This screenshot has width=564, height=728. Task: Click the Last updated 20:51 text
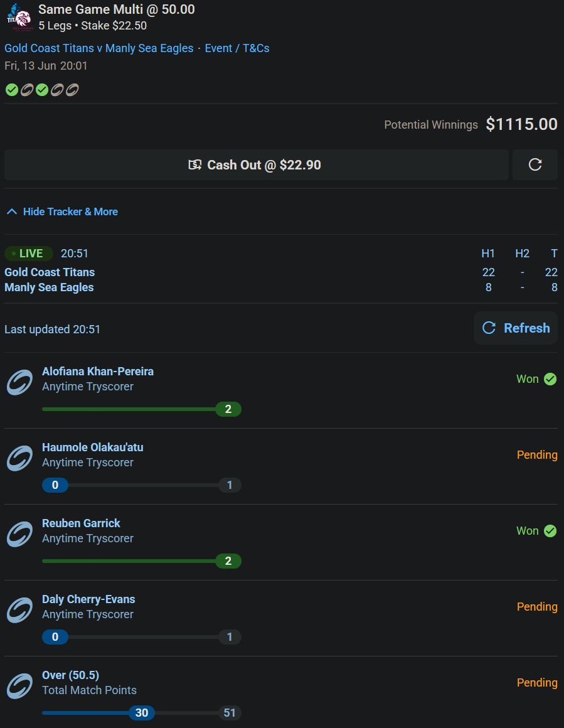click(x=53, y=329)
